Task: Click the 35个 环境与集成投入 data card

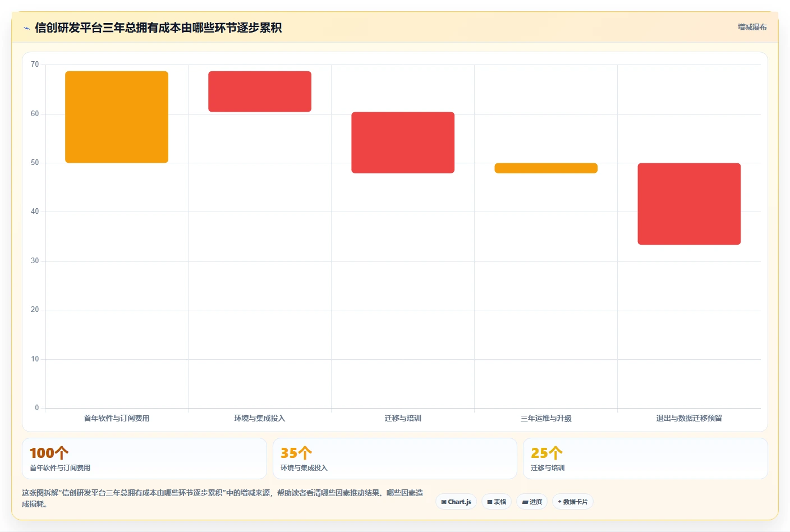Action: [395, 458]
